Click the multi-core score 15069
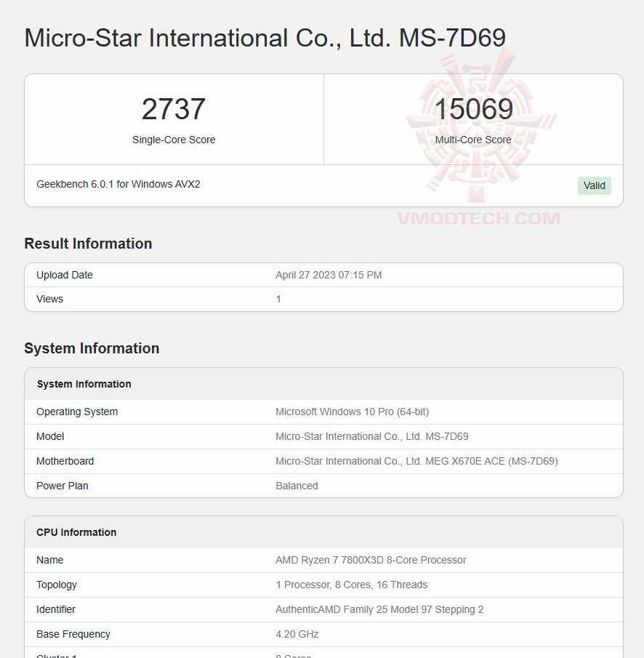 (473, 109)
